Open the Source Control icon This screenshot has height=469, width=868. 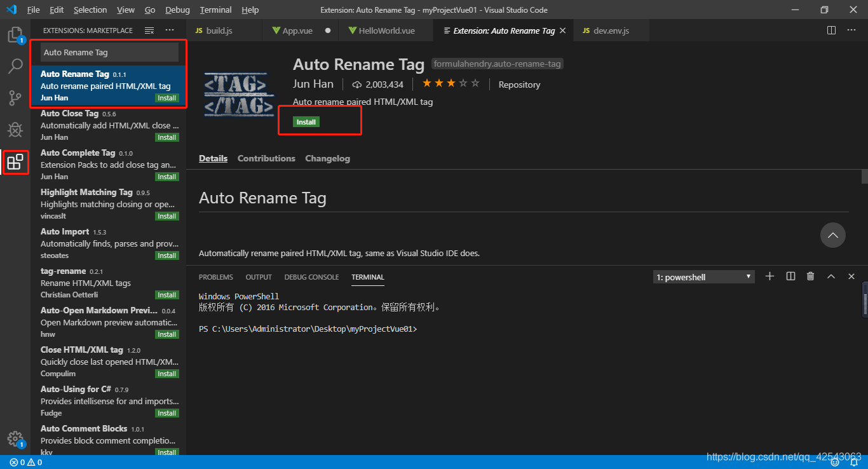(x=15, y=98)
